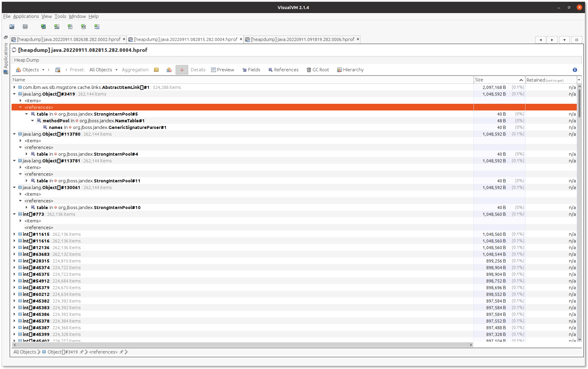
Task: Select the aggregate by packages icon
Action: (x=156, y=70)
